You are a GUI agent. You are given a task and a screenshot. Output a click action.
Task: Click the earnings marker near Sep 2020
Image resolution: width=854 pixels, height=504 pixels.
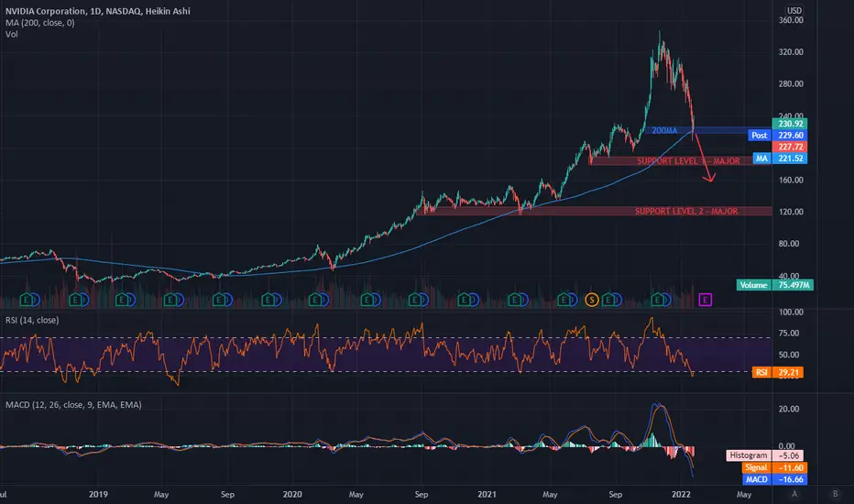coord(414,300)
